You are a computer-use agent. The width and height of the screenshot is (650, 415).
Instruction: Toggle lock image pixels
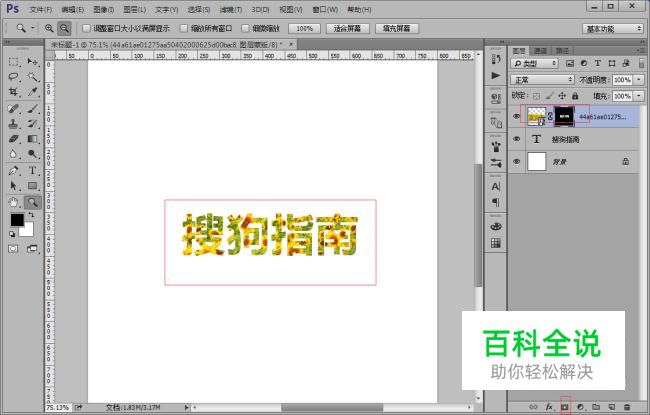(549, 96)
